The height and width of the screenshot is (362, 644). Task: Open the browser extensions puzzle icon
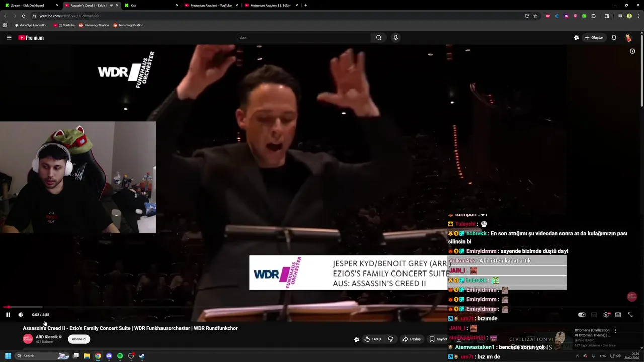click(x=593, y=16)
